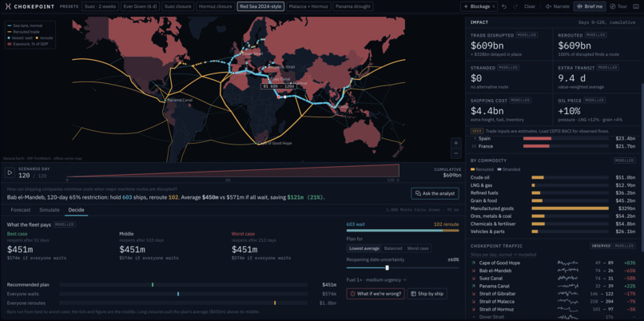Viewport: 644px width, 321px height.
Task: Click the SEED badge on trade inputs notice
Action: coord(477,131)
